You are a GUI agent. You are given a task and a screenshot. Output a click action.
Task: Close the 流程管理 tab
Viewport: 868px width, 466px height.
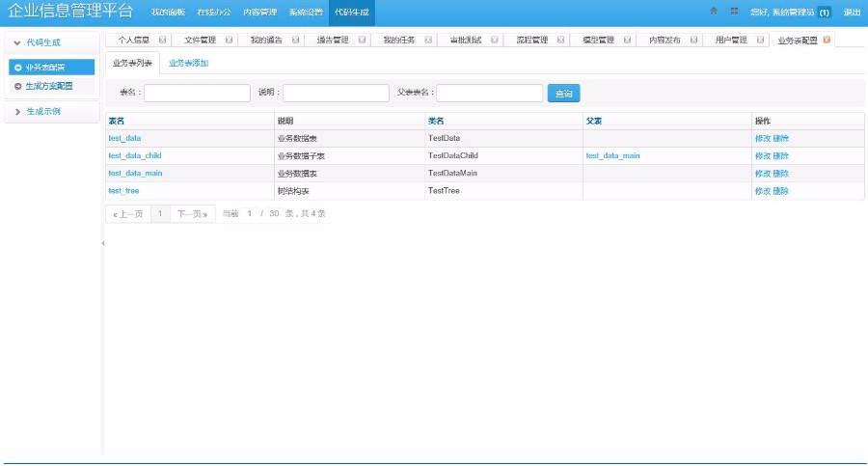pos(560,40)
